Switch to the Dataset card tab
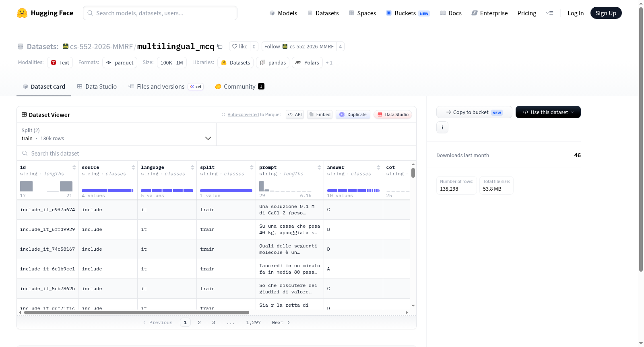 [x=43, y=86]
